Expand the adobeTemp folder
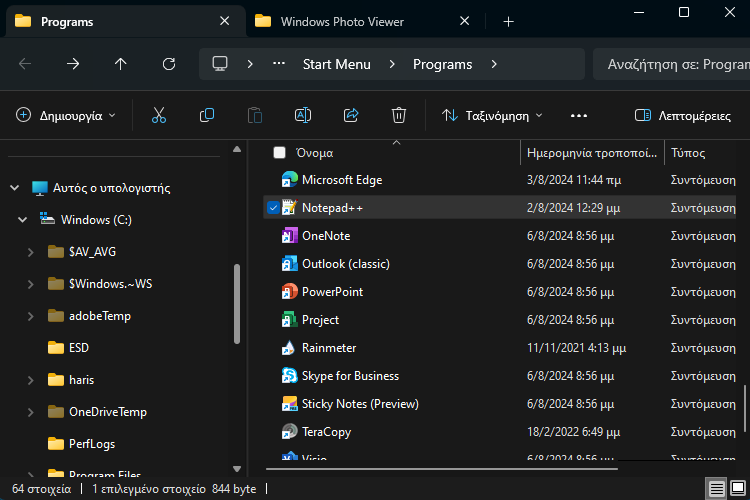 click(31, 316)
